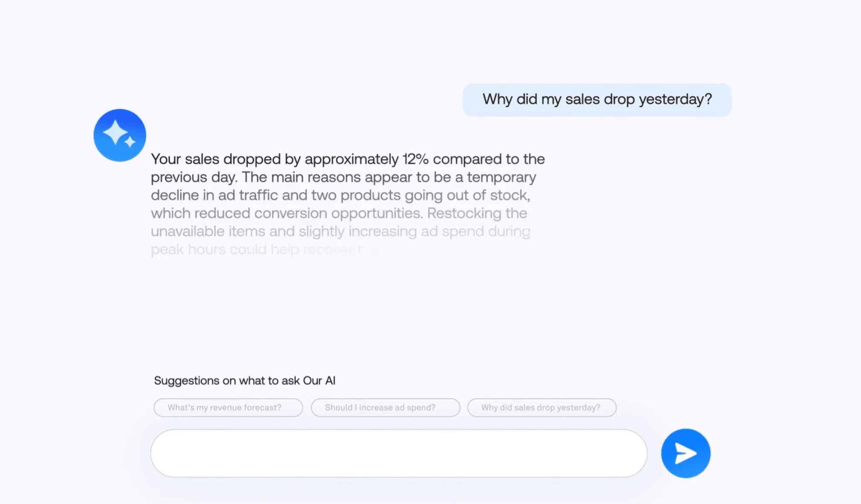861x504 pixels.
Task: Click the 'Suggestions on what to ask Our AI' heading
Action: click(x=245, y=380)
